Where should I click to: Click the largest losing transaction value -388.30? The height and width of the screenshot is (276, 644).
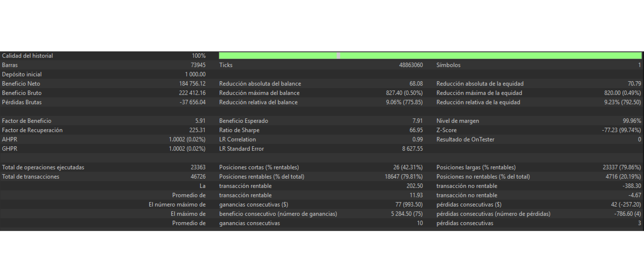pyautogui.click(x=632, y=186)
